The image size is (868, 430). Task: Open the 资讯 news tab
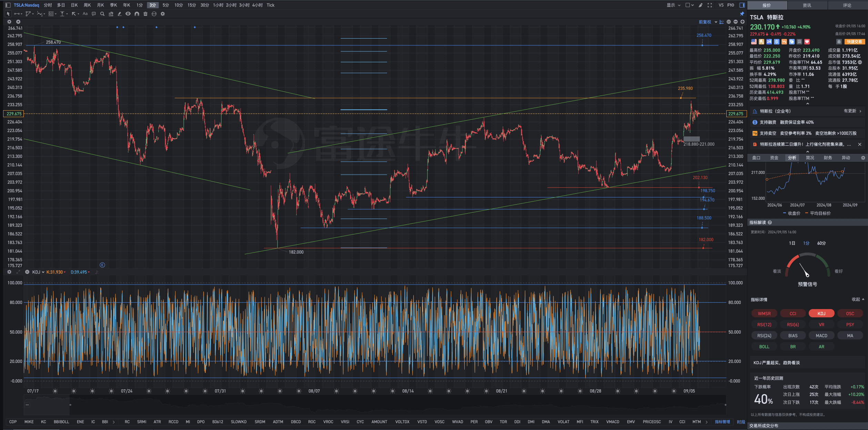(807, 5)
